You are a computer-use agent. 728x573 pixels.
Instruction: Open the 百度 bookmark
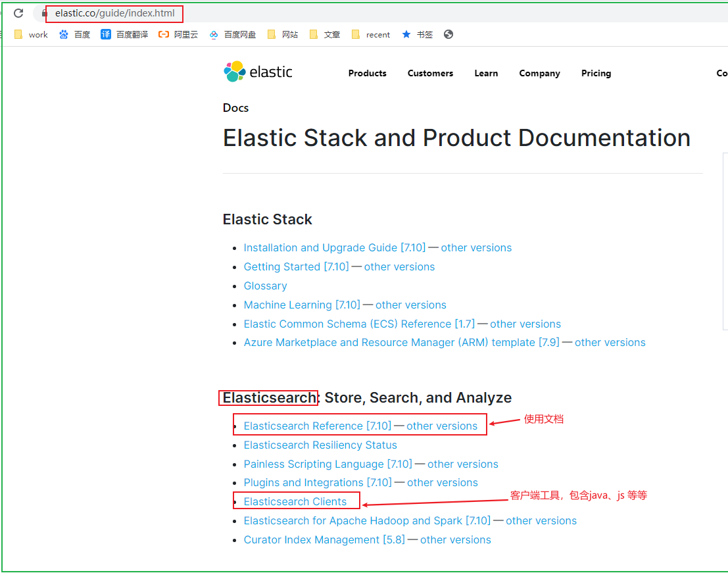(75, 34)
